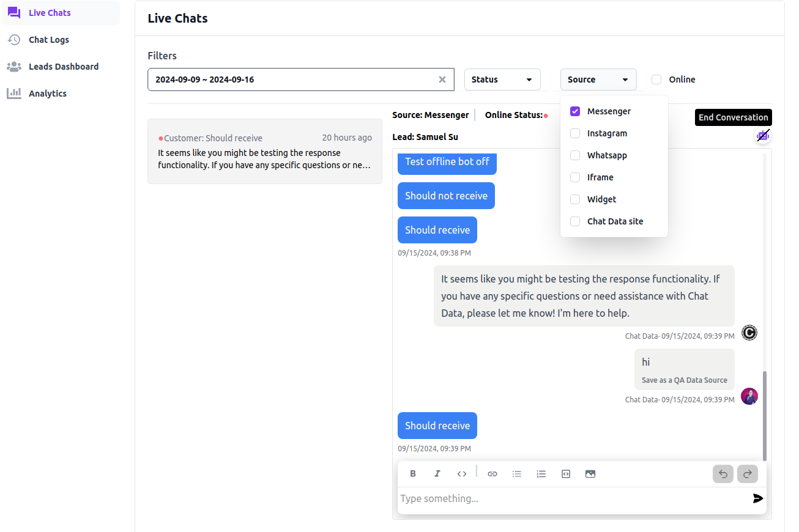Screen dimensions: 799x532
Task: Click the 'Should not receive' message bubble
Action: [x=446, y=196]
